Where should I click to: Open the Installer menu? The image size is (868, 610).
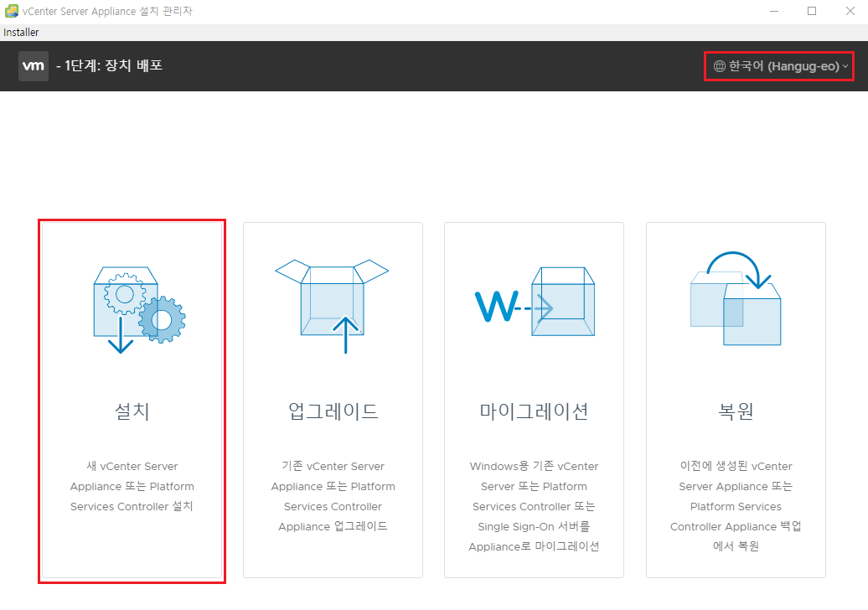[x=21, y=32]
